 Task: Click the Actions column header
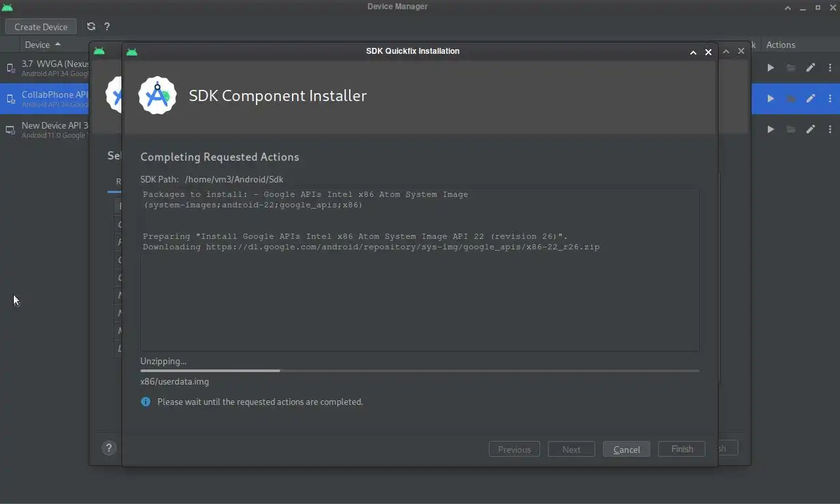point(781,45)
